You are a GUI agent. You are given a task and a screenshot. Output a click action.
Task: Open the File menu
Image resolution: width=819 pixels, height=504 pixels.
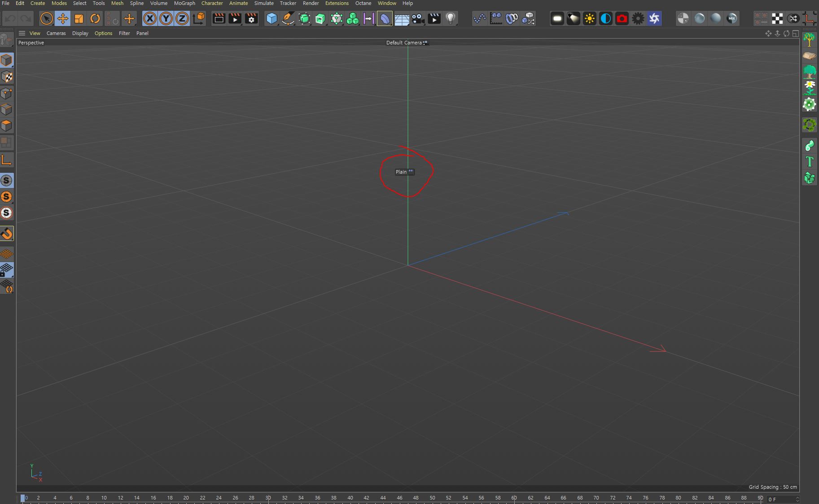[x=5, y=3]
